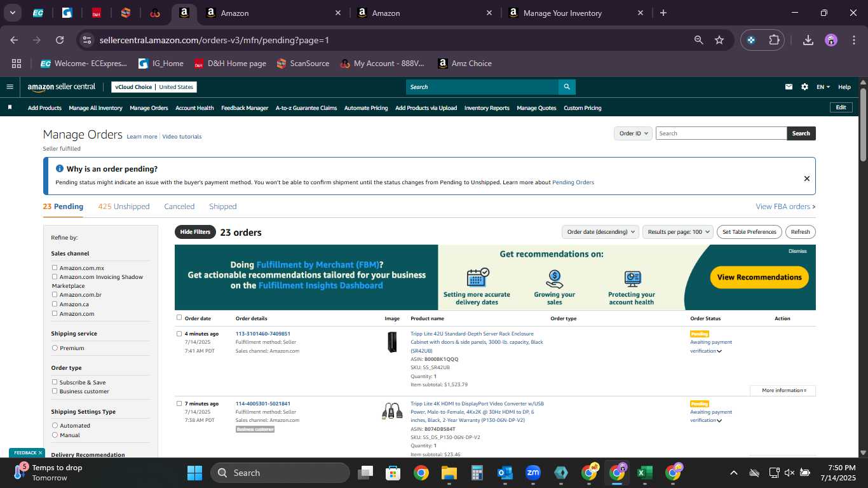868x488 pixels.
Task: Open the EN language dropdown
Action: [x=823, y=87]
